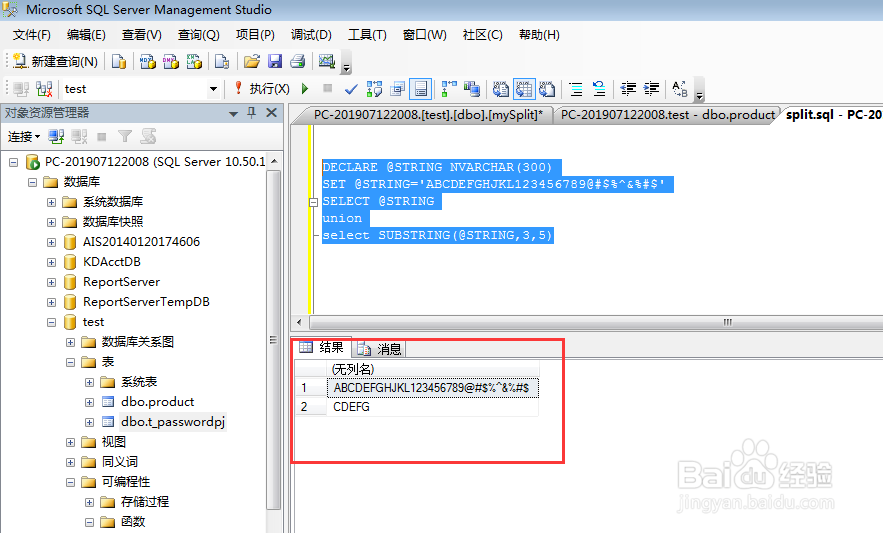Click the Database Engine Query icon
This screenshot has width=883, height=533.
[x=118, y=61]
